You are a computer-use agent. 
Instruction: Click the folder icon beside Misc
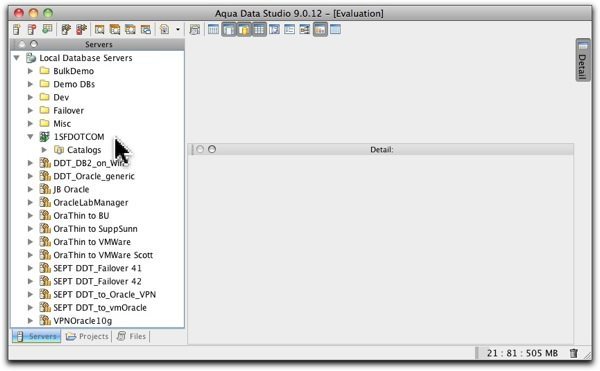point(45,123)
